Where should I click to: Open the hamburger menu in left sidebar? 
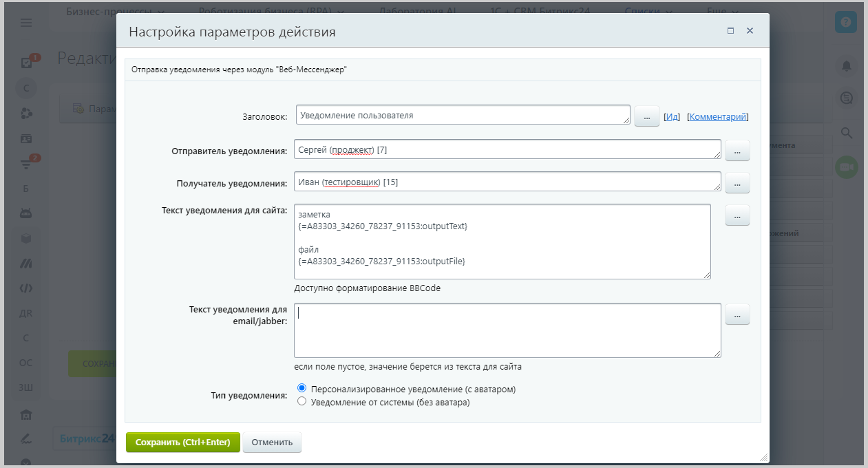[x=26, y=23]
